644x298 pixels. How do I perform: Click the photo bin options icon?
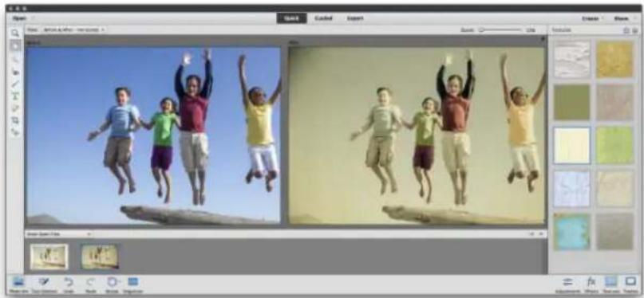coord(541,234)
